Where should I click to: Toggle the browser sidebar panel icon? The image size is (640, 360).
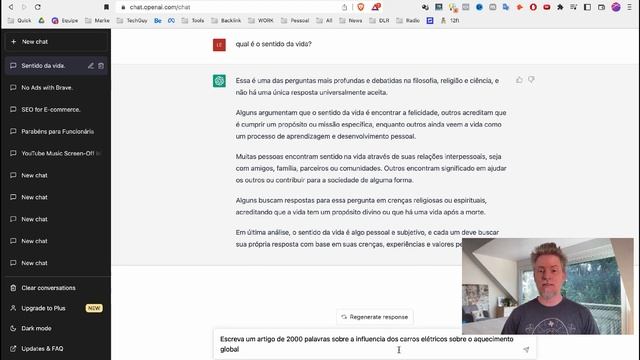(x=587, y=7)
